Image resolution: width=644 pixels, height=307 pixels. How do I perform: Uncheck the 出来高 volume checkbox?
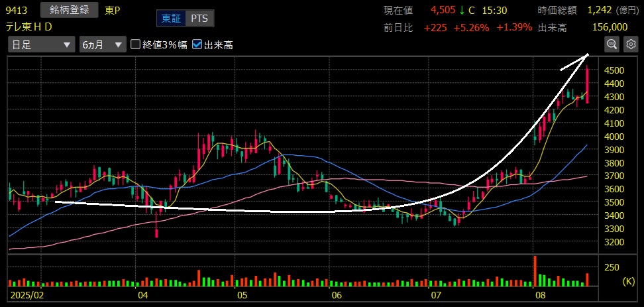pyautogui.click(x=197, y=44)
